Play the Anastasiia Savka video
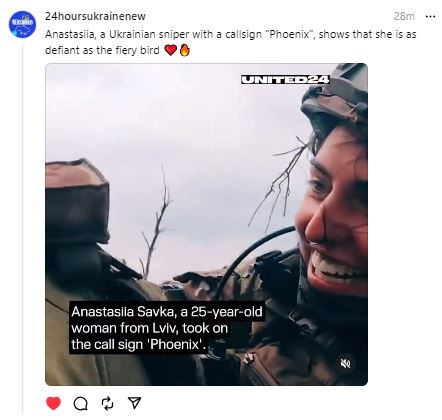The height and width of the screenshot is (420, 442). tap(206, 224)
